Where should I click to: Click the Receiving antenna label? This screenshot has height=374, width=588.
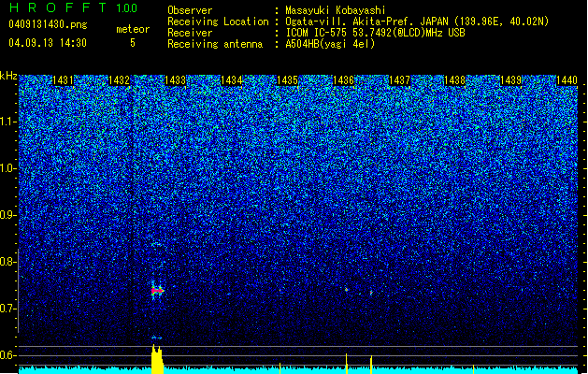click(215, 44)
